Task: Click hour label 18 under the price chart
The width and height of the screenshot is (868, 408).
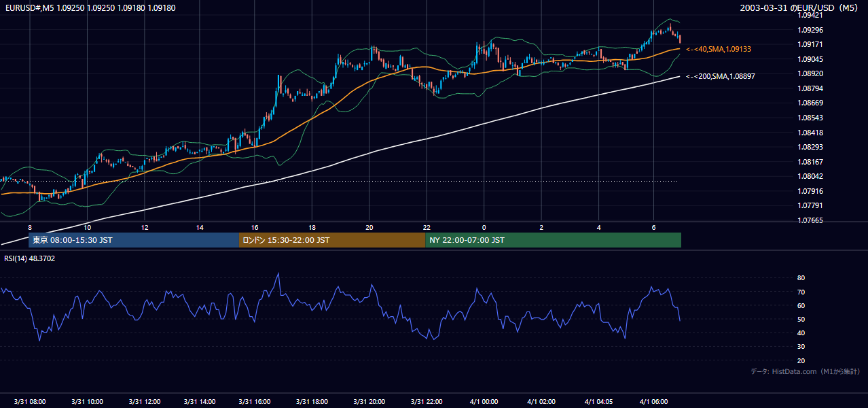Action: pyautogui.click(x=312, y=227)
